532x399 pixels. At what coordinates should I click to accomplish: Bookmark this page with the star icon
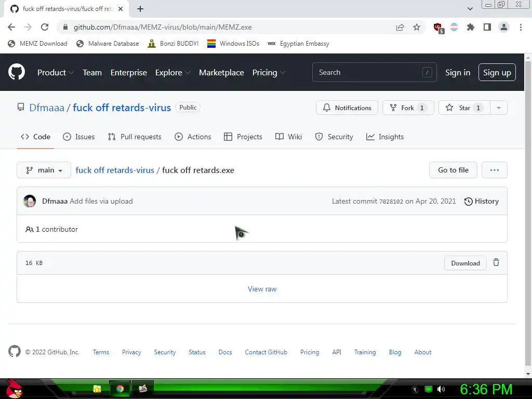point(417,27)
